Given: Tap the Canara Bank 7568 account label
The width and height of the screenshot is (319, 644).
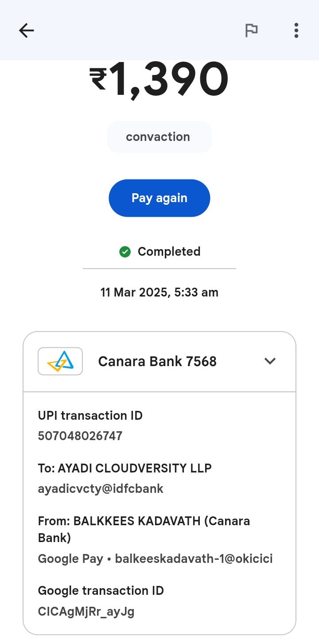Looking at the screenshot, I should coord(157,361).
